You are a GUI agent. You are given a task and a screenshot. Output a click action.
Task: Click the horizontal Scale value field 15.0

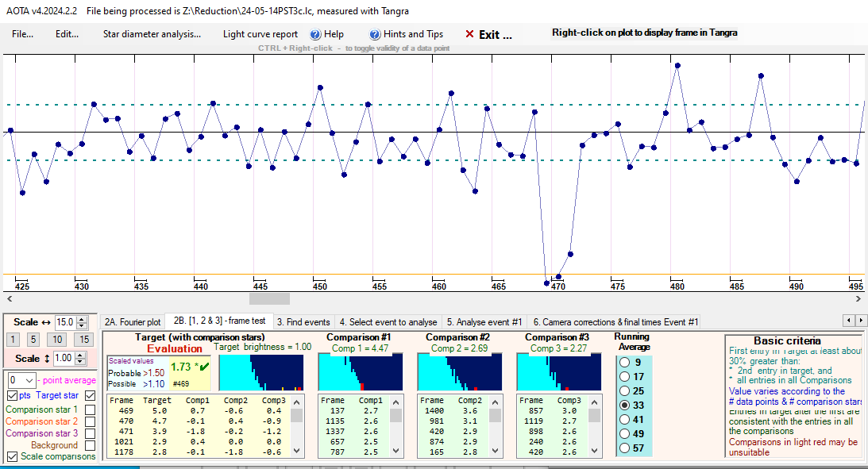click(x=65, y=322)
